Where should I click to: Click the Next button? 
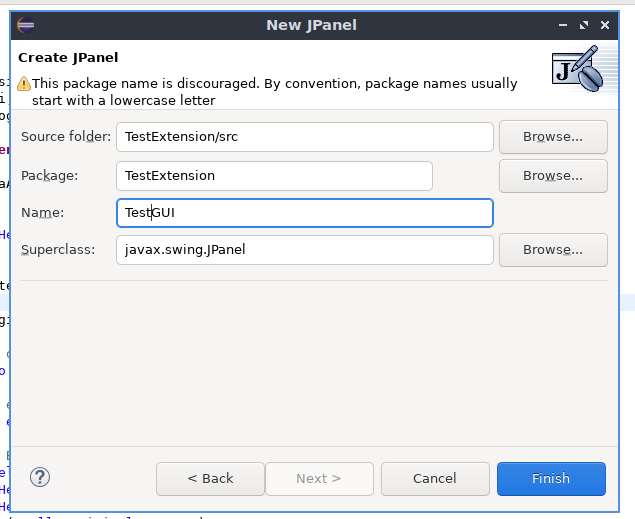[x=319, y=478]
